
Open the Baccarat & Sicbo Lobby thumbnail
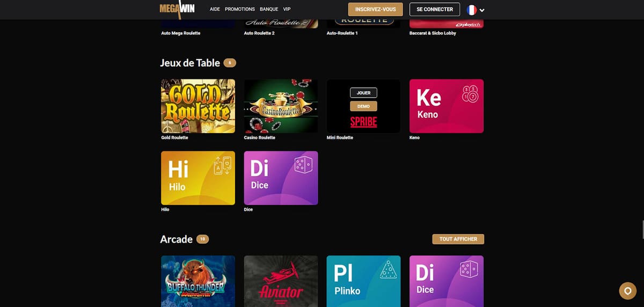447,24
